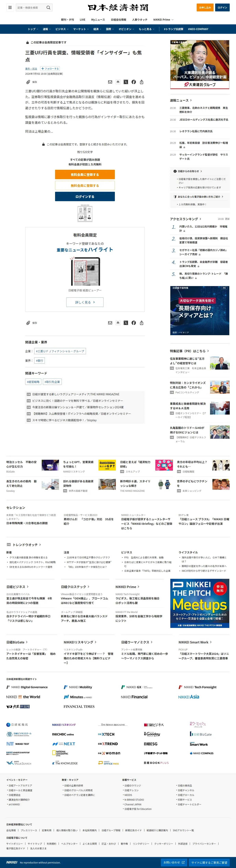Click 無料会員に登録する button
Viewport: 236px width, 868px height.
click(x=85, y=185)
